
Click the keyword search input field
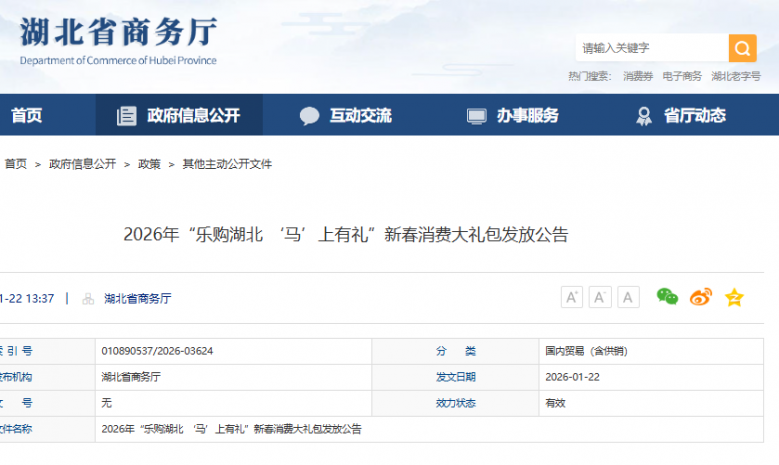[x=650, y=48]
